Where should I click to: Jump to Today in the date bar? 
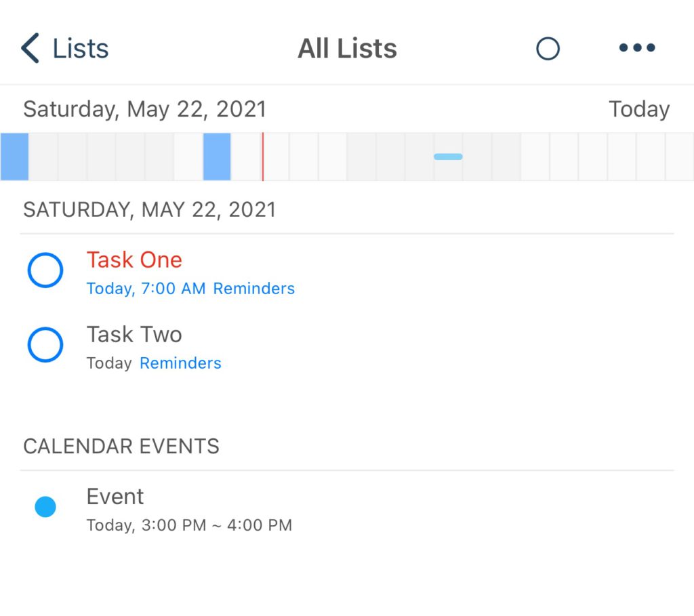click(639, 109)
